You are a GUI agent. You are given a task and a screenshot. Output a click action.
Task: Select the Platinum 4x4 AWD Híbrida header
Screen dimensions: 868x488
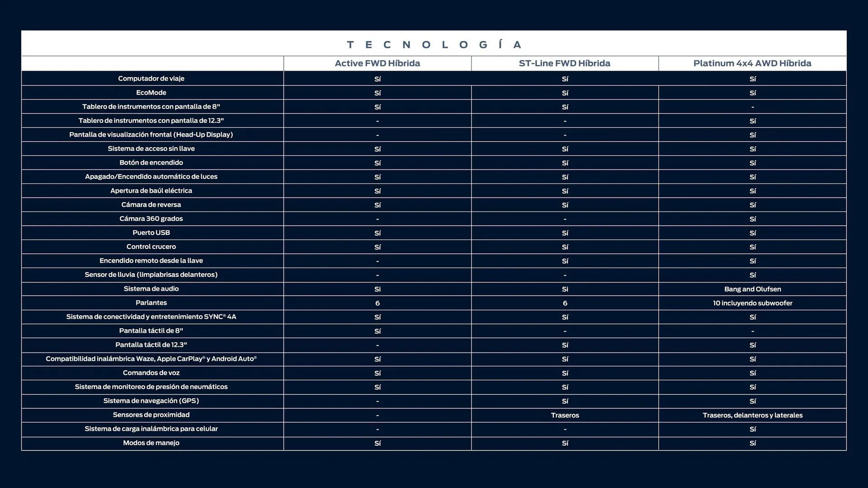752,63
